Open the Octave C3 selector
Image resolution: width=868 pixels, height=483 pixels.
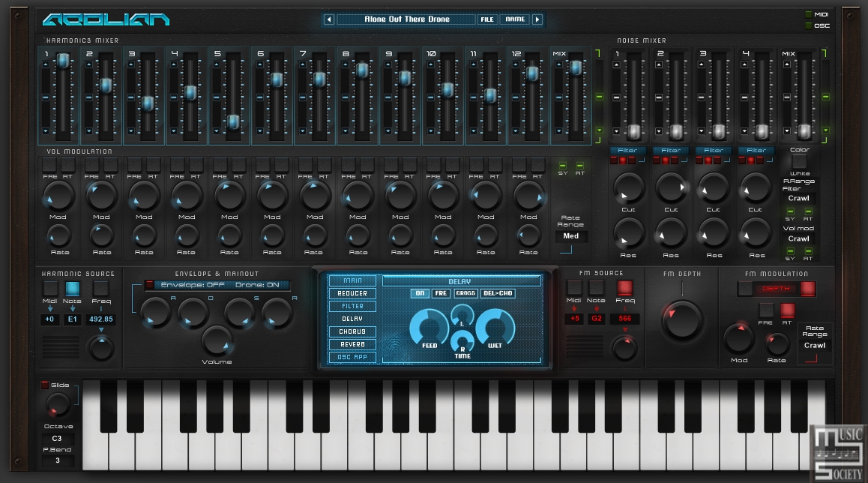57,438
